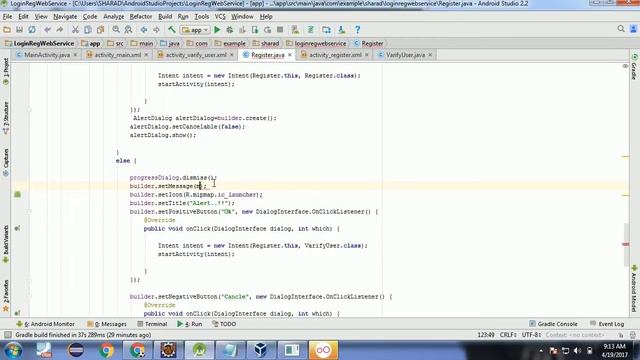This screenshot has width=640, height=360.
Task: Paste from clipboard with the paste icon
Action: pyautogui.click(x=100, y=29)
